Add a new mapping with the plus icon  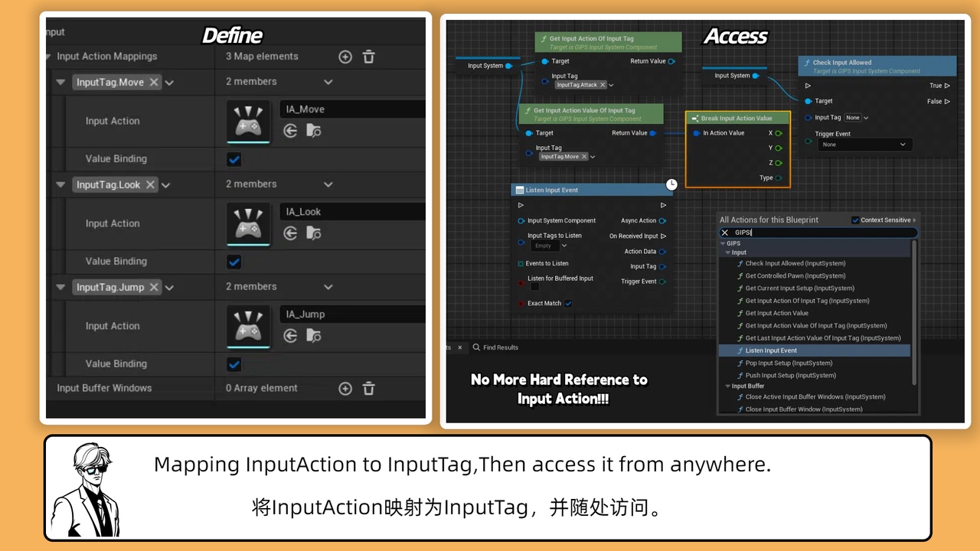tap(345, 56)
